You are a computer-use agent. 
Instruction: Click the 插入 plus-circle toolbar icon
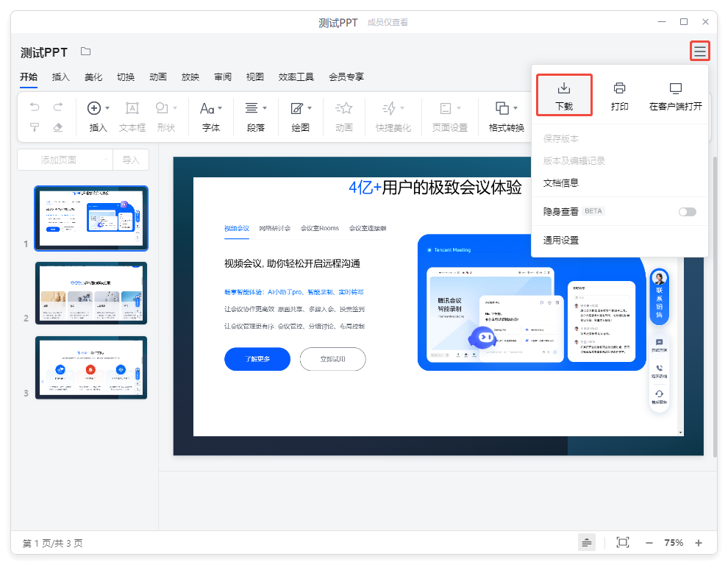(94, 108)
